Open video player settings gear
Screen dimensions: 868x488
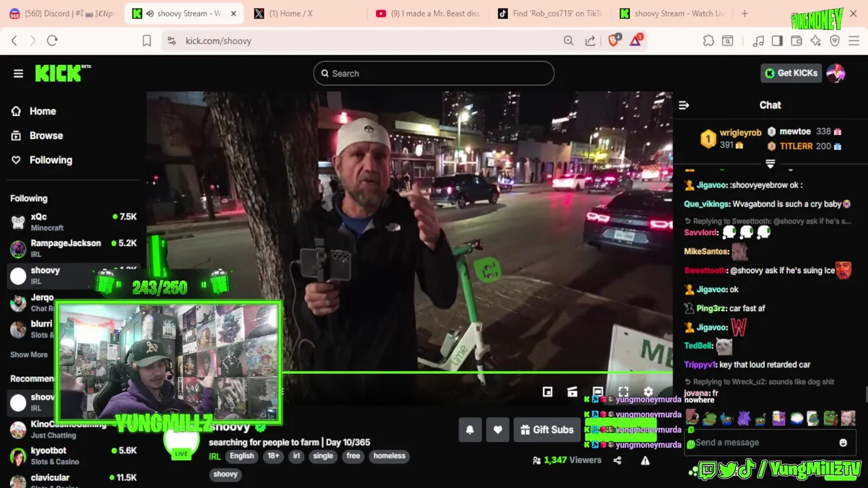point(648,392)
